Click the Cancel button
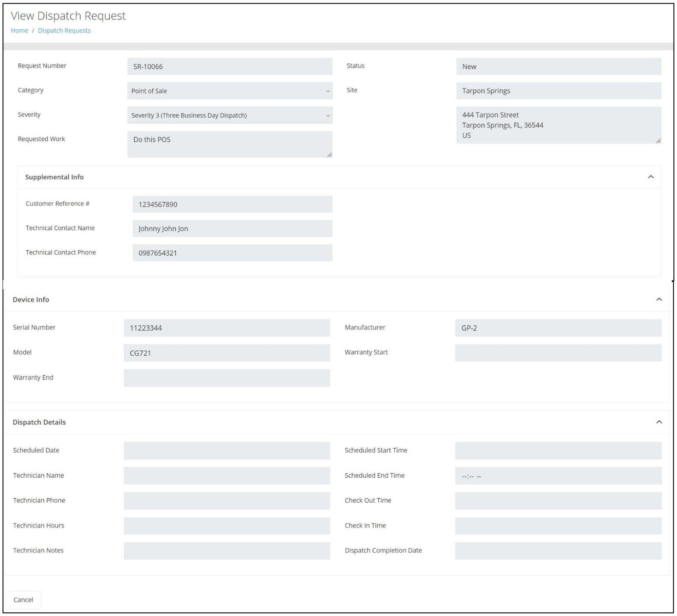677x616 pixels. coord(23,600)
